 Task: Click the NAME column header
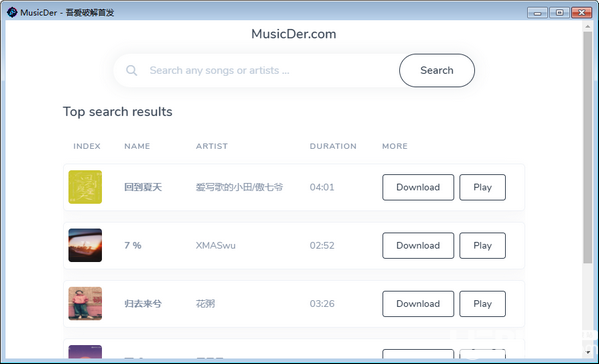point(137,146)
